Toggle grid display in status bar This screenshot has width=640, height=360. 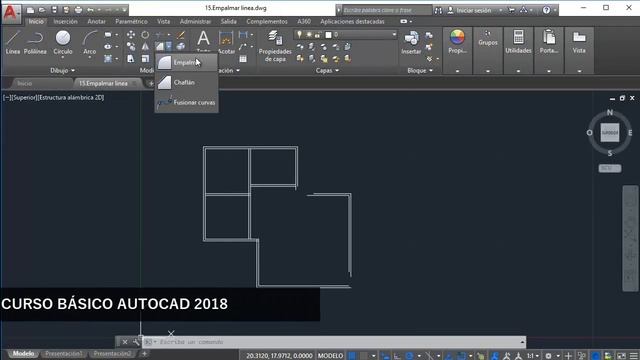352,356
